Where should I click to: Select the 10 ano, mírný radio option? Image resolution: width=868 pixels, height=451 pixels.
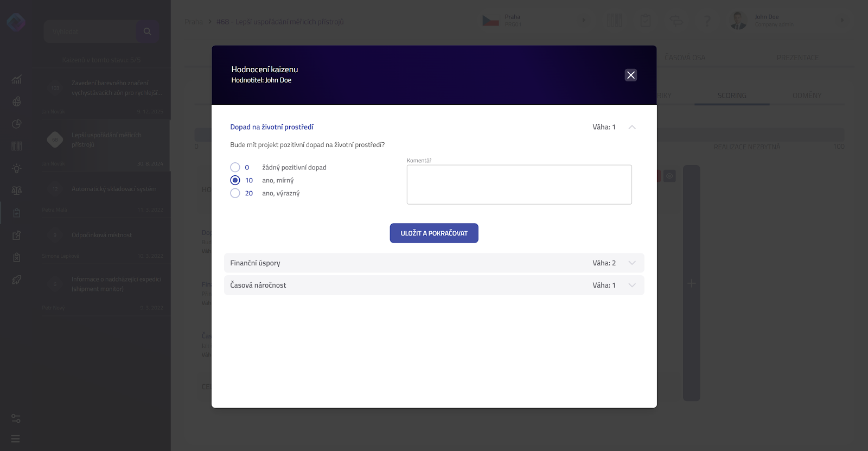(x=235, y=180)
